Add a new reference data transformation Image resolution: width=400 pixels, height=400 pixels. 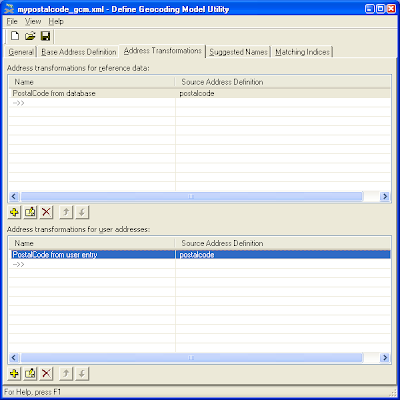click(14, 212)
